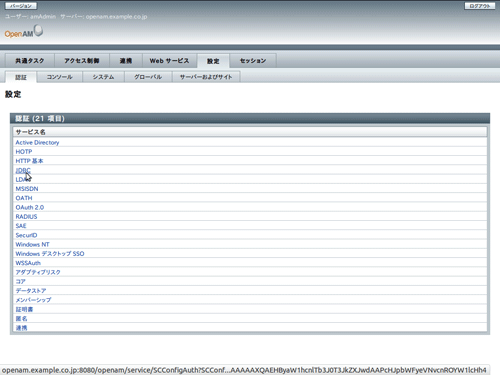500x375 pixels.
Task: Open the 連携 service link in list
Action: 21,328
